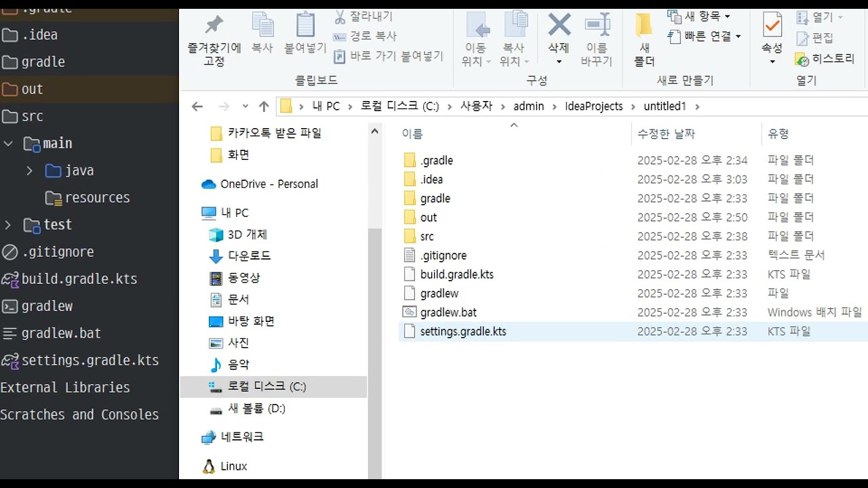The height and width of the screenshot is (488, 868).
Task: Select 바탕 화면 in navigation pane
Action: pos(251,321)
